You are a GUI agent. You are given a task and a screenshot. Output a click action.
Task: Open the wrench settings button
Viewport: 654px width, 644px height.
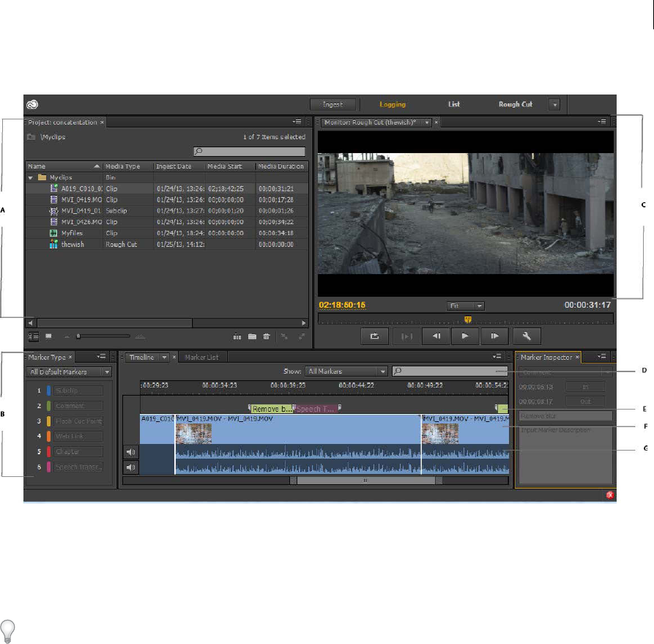coord(527,336)
